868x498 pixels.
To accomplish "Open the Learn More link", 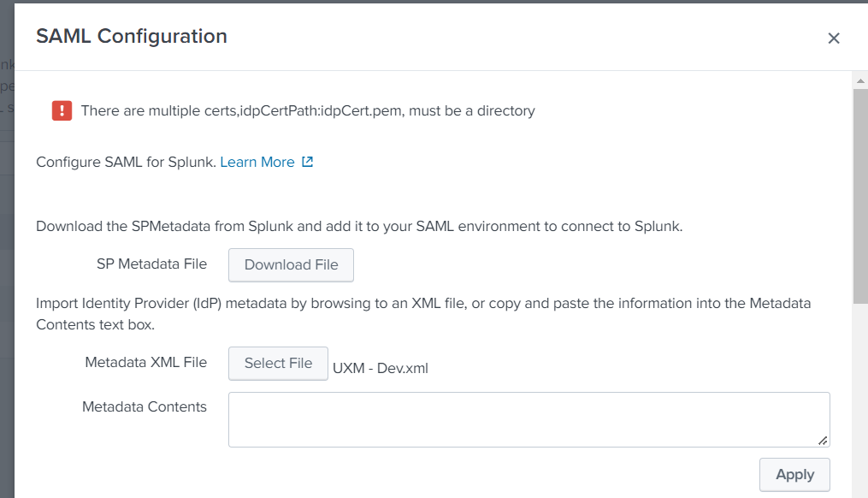I will click(x=257, y=162).
